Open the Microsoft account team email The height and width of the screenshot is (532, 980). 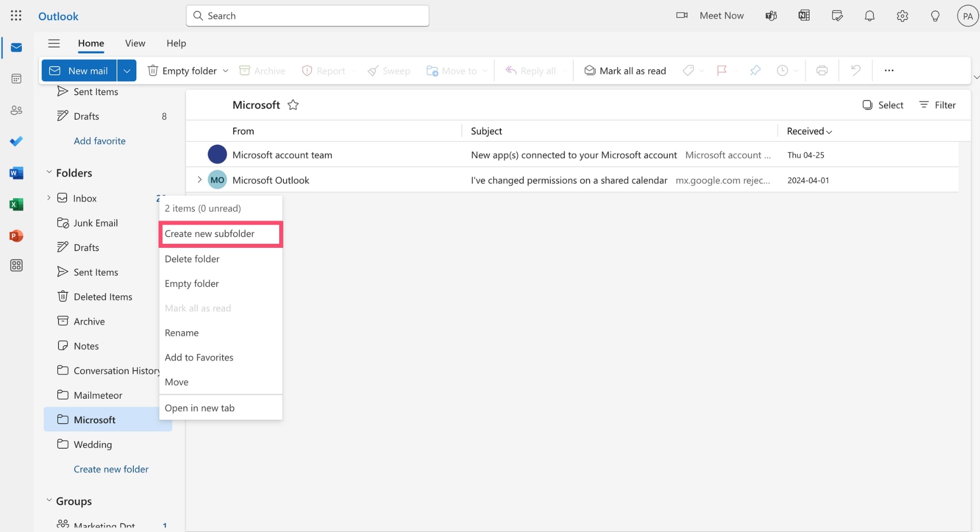[x=573, y=155]
